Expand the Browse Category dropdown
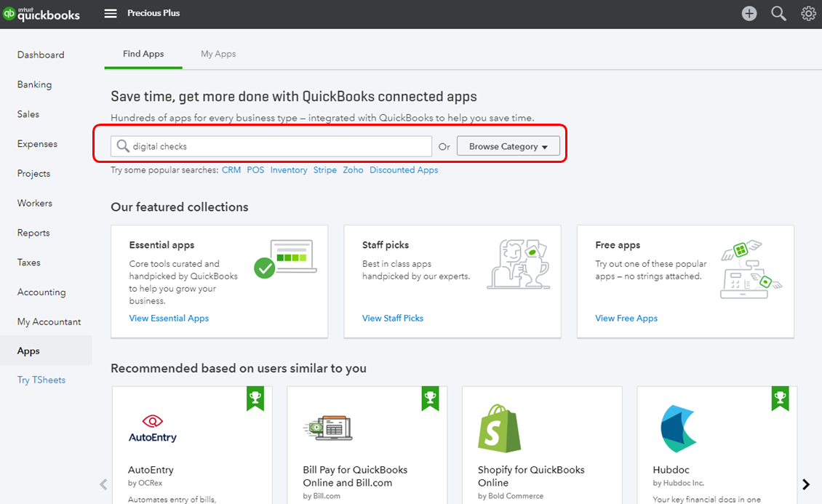 (x=508, y=146)
